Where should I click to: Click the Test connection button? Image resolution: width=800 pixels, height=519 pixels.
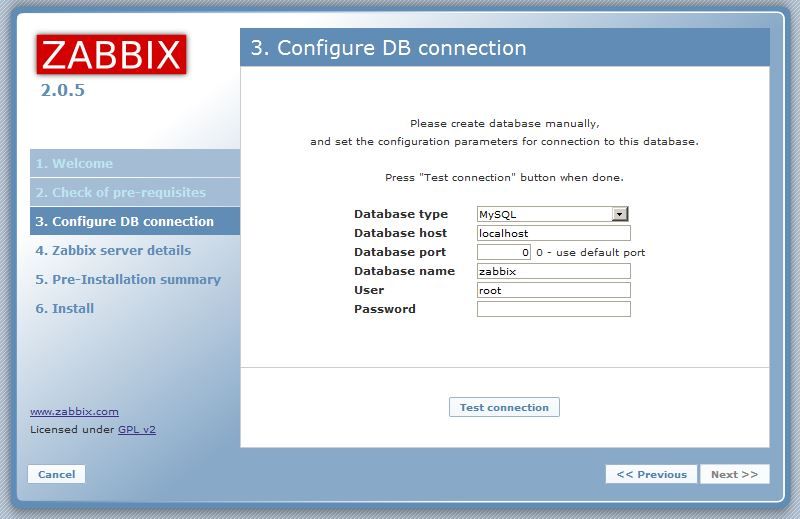(504, 407)
